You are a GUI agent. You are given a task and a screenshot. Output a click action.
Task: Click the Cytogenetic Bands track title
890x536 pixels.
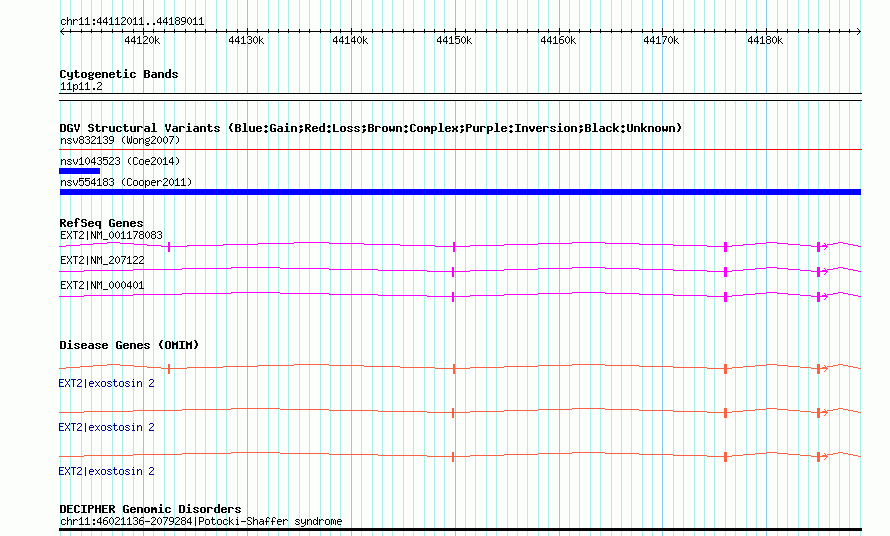pyautogui.click(x=119, y=74)
